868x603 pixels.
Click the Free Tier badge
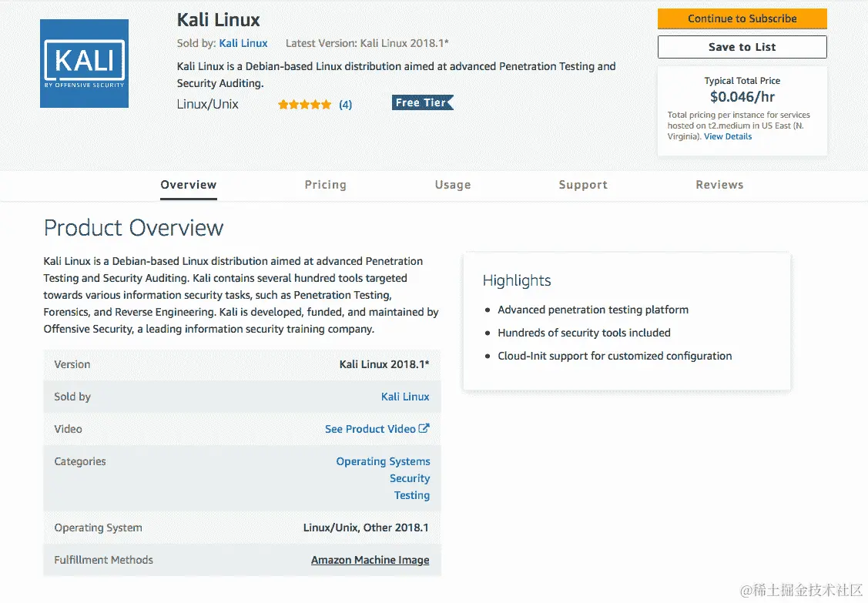423,102
